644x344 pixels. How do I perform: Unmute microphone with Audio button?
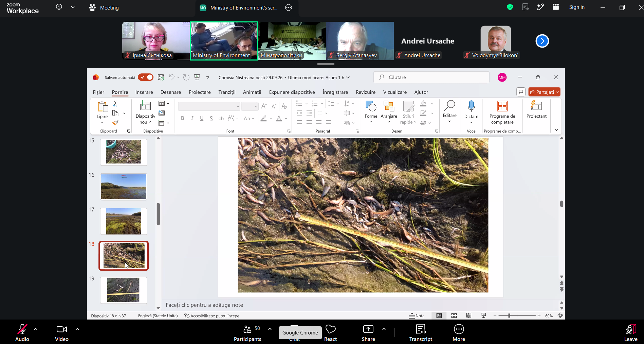[22, 333]
